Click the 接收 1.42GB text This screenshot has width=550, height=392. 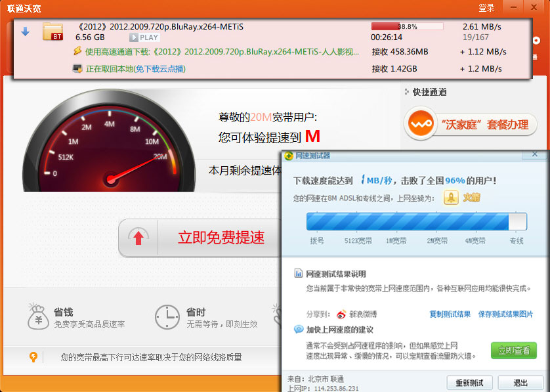point(394,69)
